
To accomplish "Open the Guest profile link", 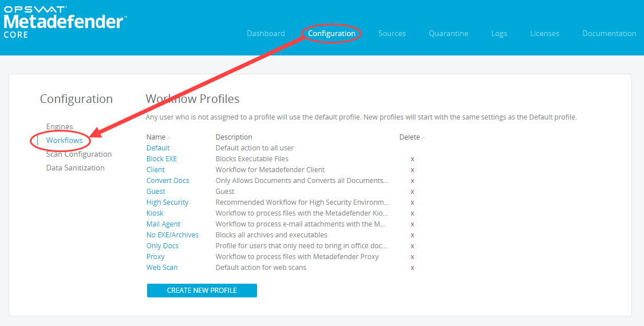I will 156,192.
